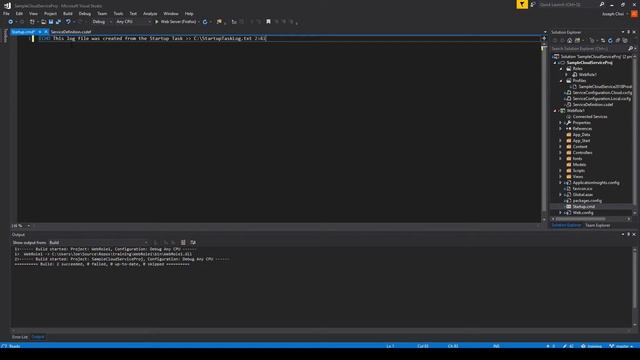Expand the App_Start folder

click(x=561, y=140)
